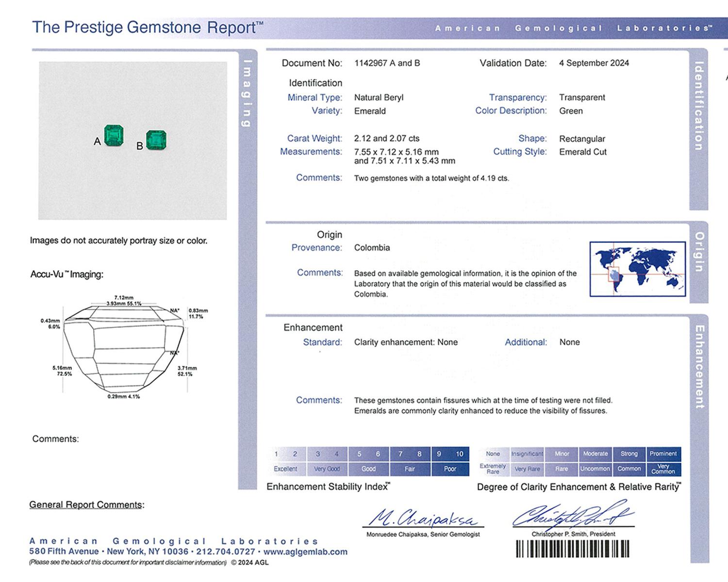
Task: Click the emerald B photo
Action: (156, 141)
